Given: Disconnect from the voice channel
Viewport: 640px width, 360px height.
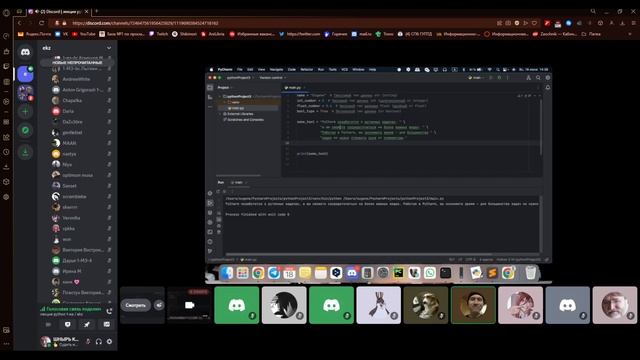Looking at the screenshot, I should coord(109,311).
